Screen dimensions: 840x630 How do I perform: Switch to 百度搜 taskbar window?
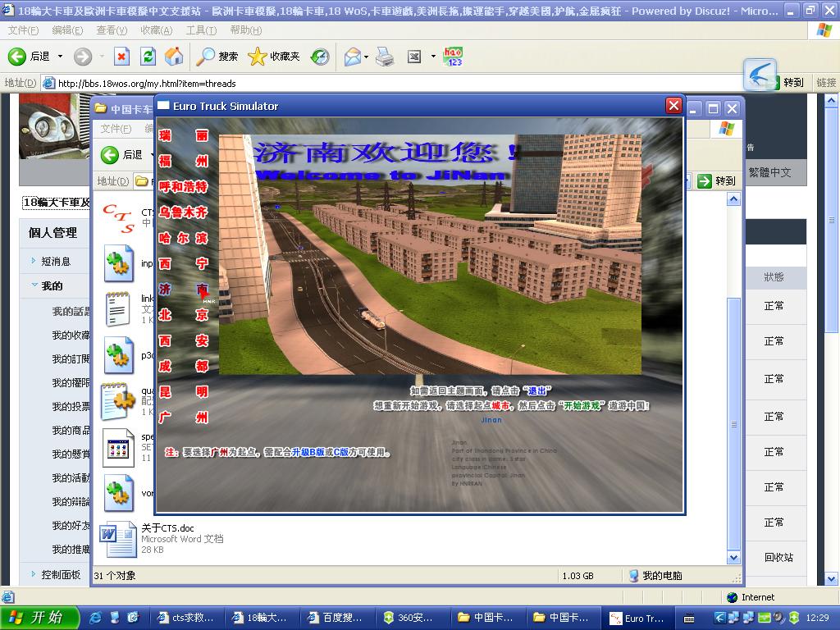click(x=334, y=618)
